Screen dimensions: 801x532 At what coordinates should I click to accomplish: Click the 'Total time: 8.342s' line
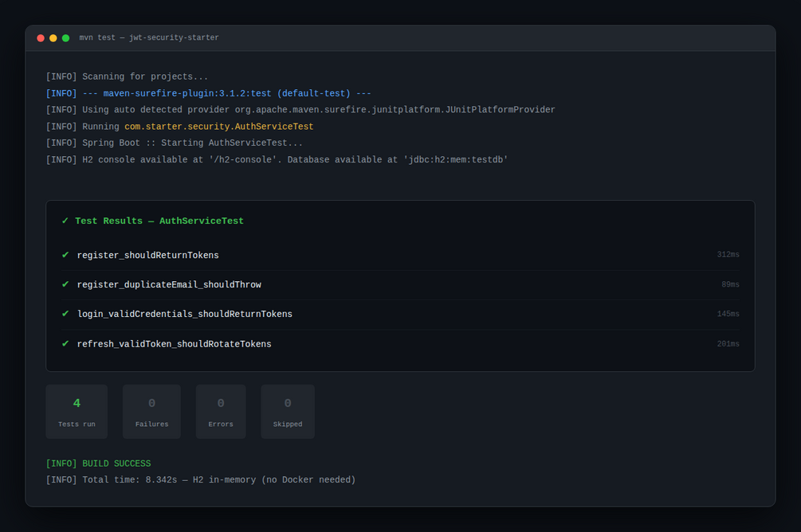(x=201, y=480)
